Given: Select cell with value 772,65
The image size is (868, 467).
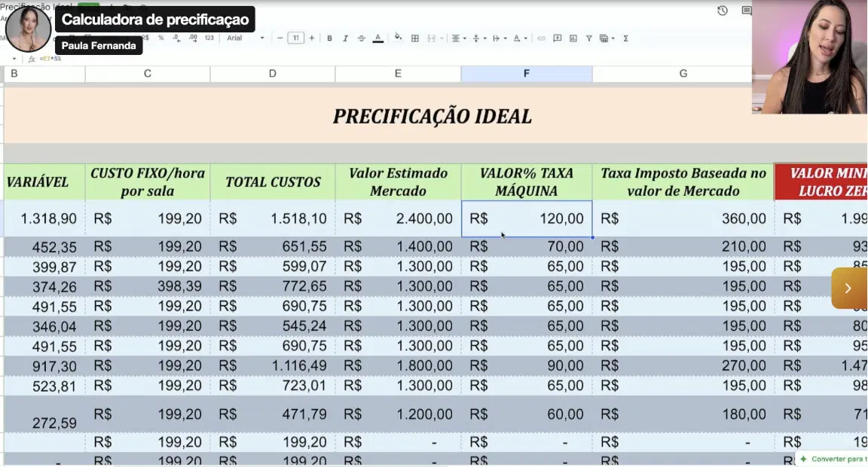Looking at the screenshot, I should (x=272, y=286).
